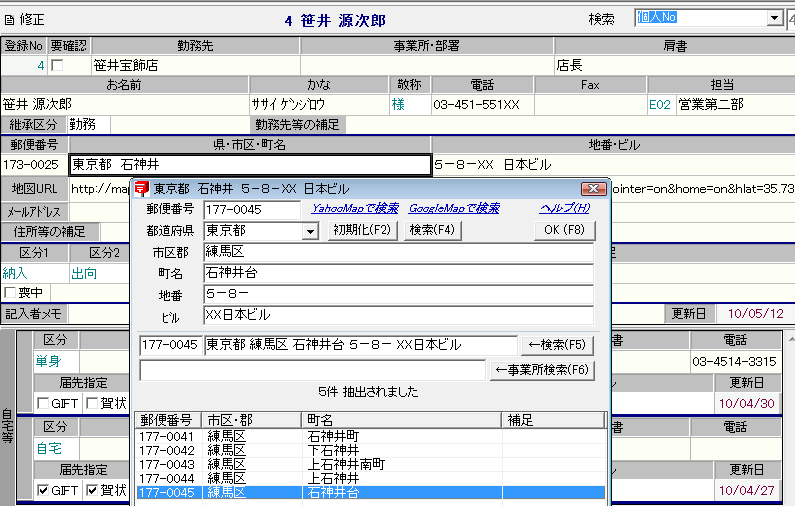
Task: Click お名前 field 笹井 源次郎
Action: coord(125,104)
